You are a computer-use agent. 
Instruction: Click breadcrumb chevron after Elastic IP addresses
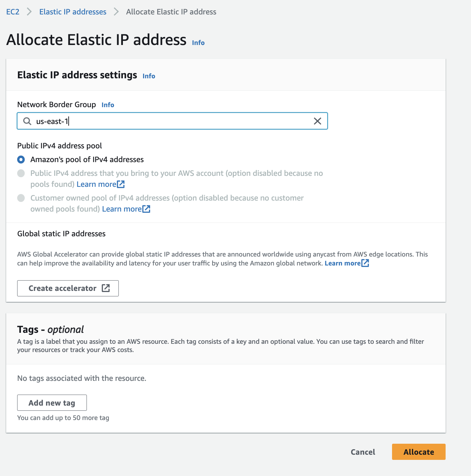click(116, 12)
